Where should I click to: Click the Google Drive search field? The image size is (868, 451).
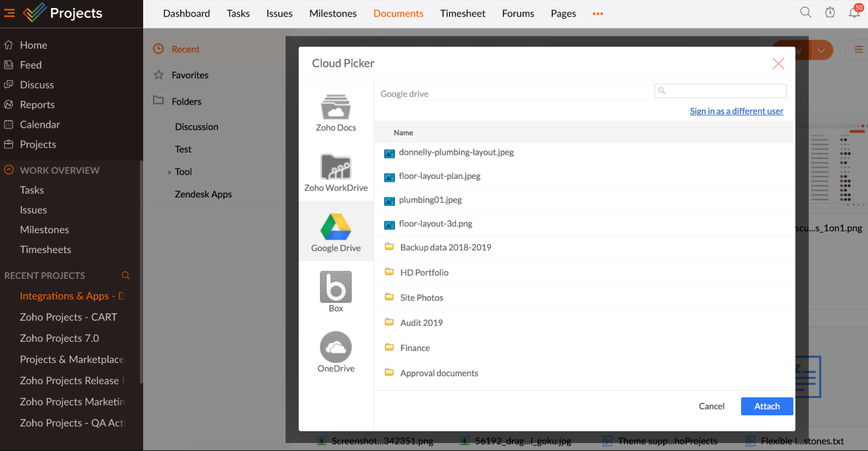click(721, 91)
